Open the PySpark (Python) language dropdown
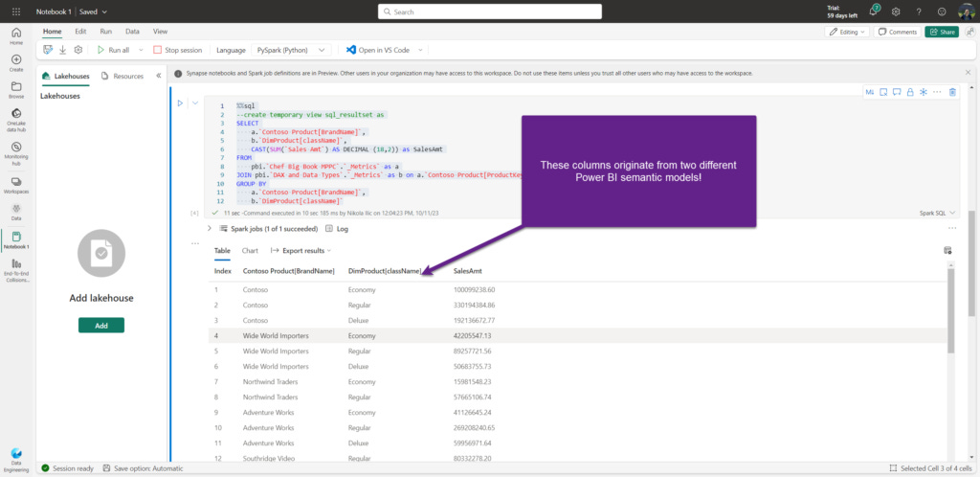The width and height of the screenshot is (980, 477). 291,50
